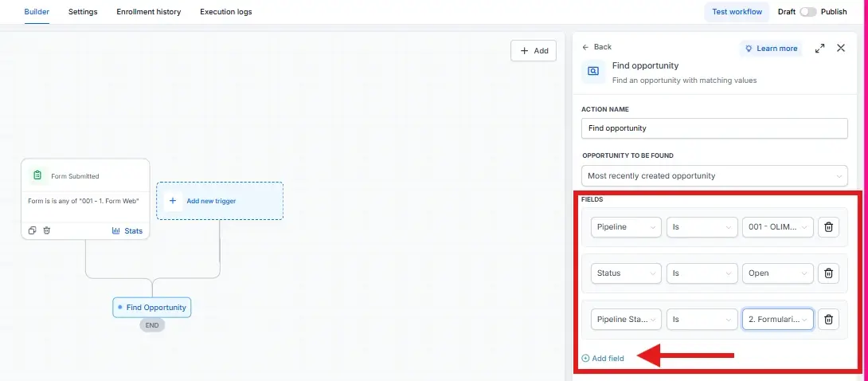
Task: Open the Pipeline Stage field dropdown
Action: click(x=626, y=320)
